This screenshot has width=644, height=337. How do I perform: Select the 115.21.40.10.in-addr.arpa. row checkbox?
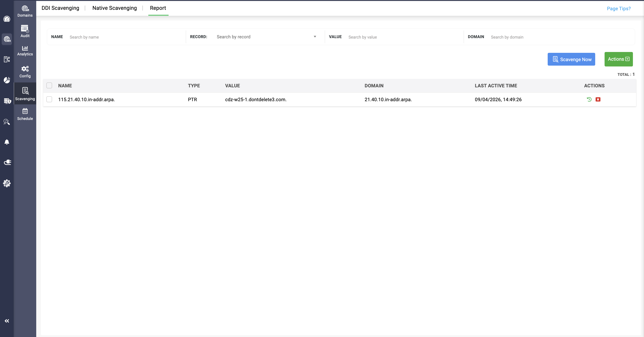pos(49,99)
